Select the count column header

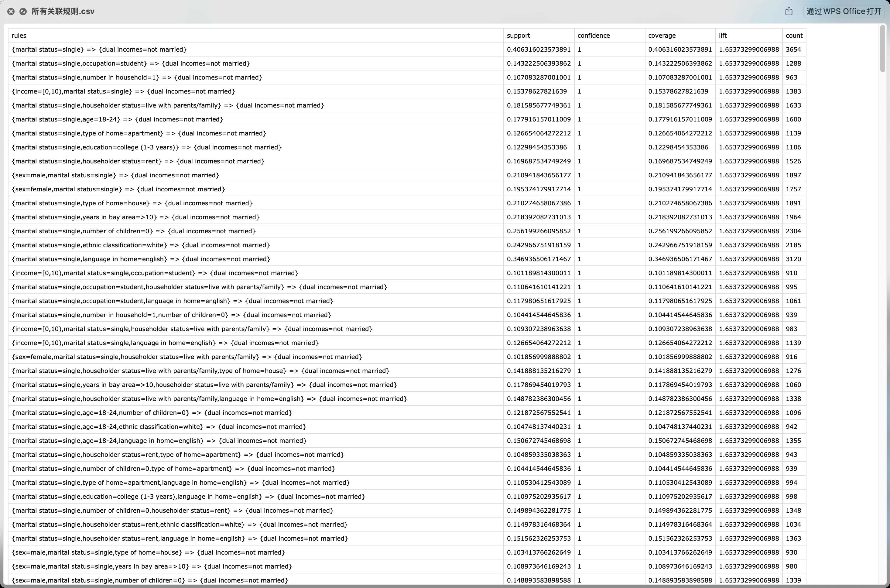coord(794,36)
